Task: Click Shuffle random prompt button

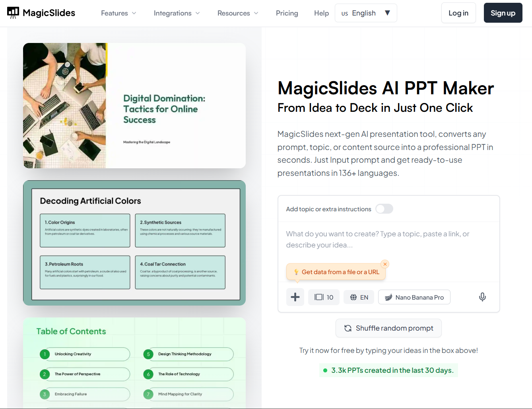Action: [x=388, y=328]
